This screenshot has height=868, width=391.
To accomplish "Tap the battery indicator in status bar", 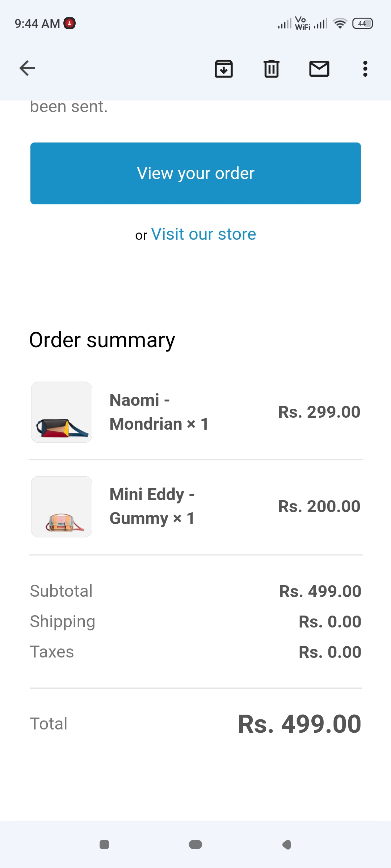I will click(x=362, y=24).
